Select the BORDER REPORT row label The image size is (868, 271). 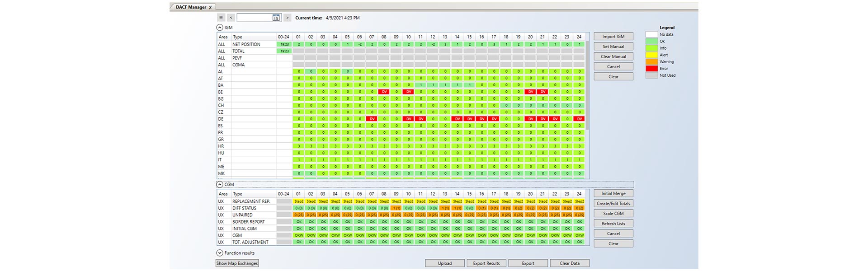click(x=249, y=222)
